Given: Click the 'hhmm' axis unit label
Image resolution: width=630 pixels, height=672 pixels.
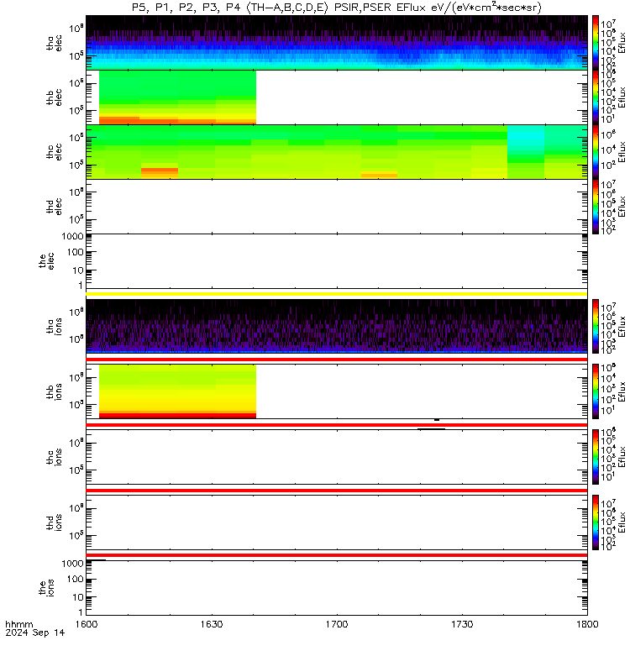Looking at the screenshot, I should coord(18,624).
